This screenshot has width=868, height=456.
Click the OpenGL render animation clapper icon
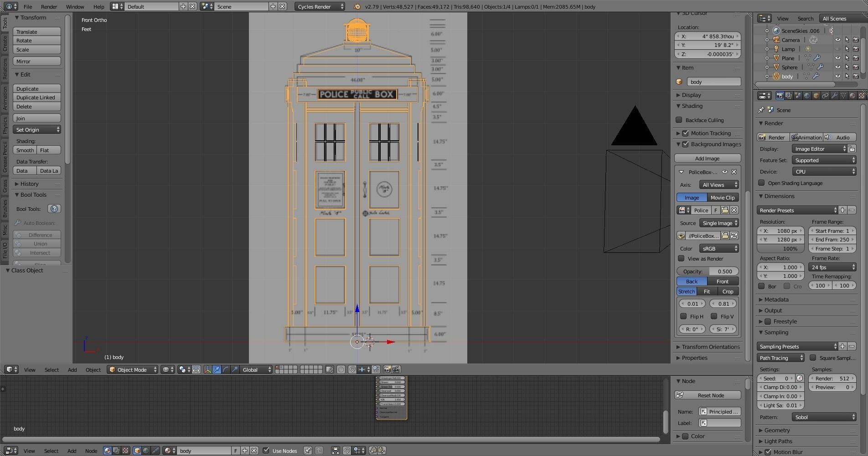click(x=396, y=369)
